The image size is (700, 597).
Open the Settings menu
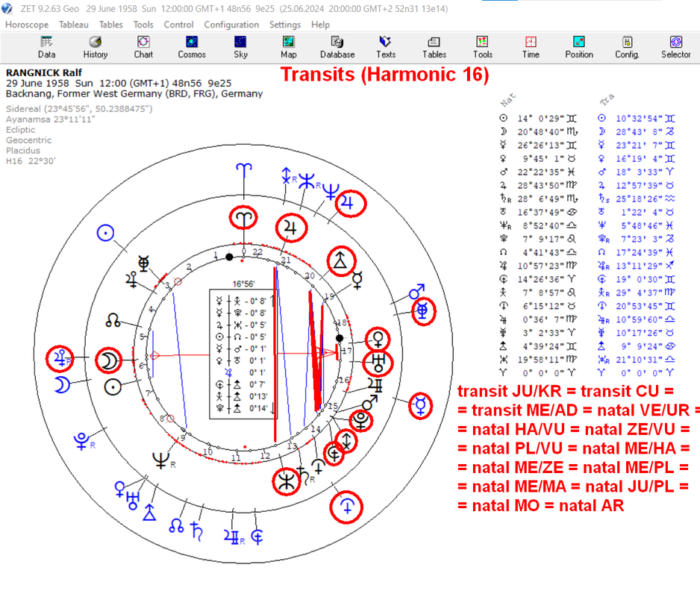[x=285, y=25]
